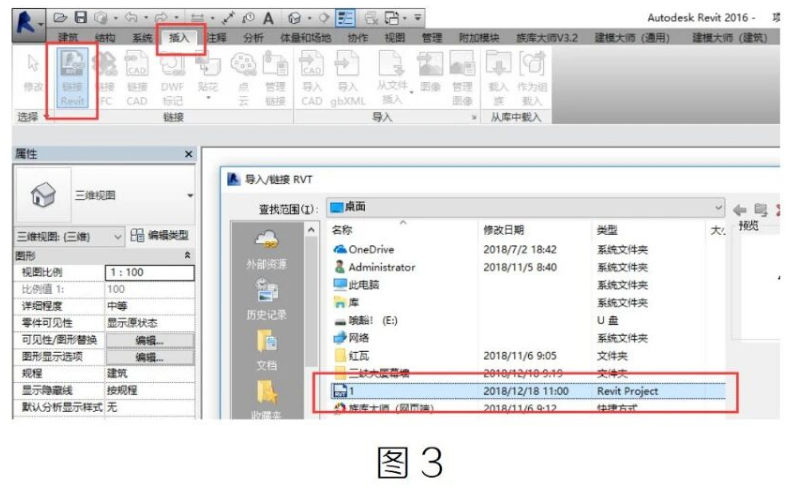The image size is (797, 492).
Task: Select the OneDrive entry in file list
Action: (364, 250)
